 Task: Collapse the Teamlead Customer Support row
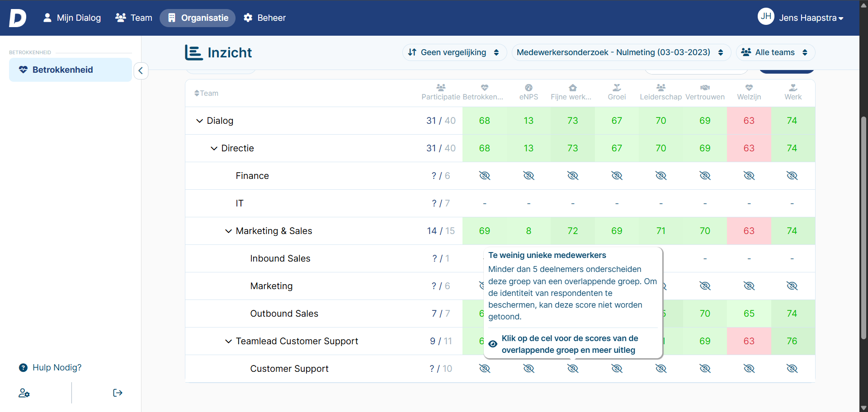228,342
